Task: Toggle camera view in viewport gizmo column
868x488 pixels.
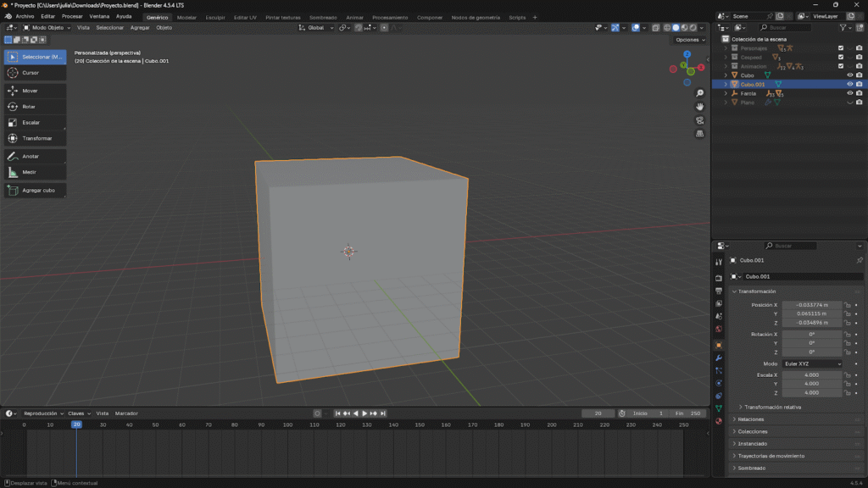Action: click(700, 120)
